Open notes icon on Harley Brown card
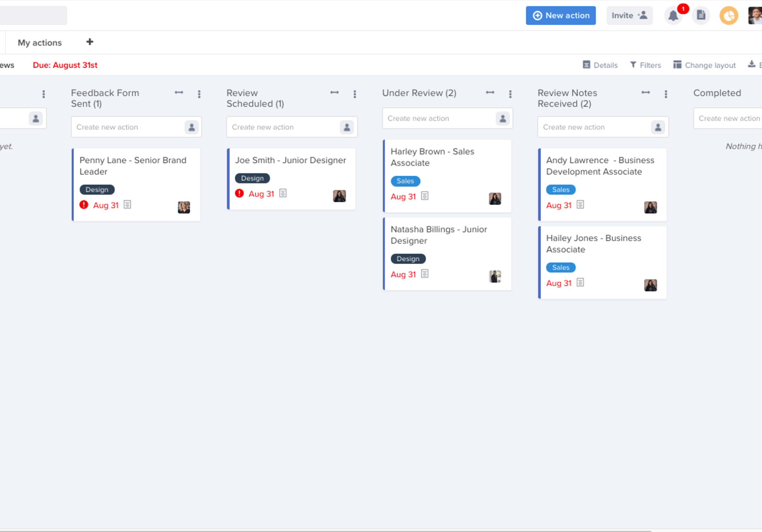Screen dimensions: 762x532 tap(425, 196)
